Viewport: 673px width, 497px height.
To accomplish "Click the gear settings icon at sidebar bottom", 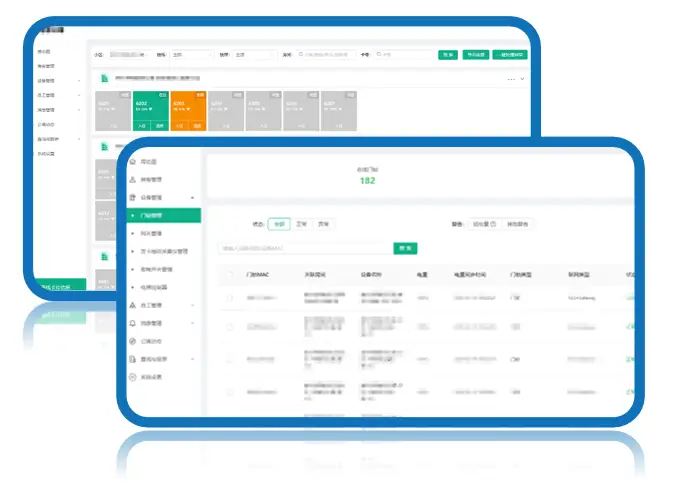I will 133,377.
